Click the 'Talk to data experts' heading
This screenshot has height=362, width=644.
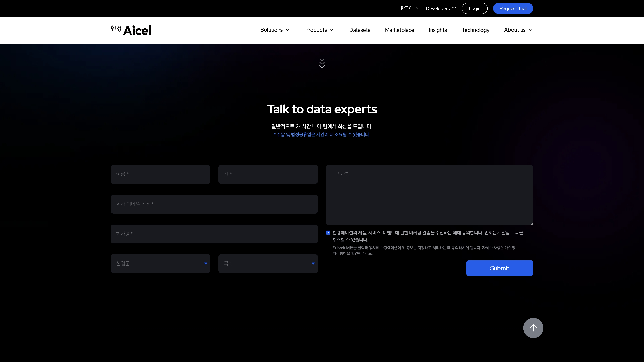[322, 109]
